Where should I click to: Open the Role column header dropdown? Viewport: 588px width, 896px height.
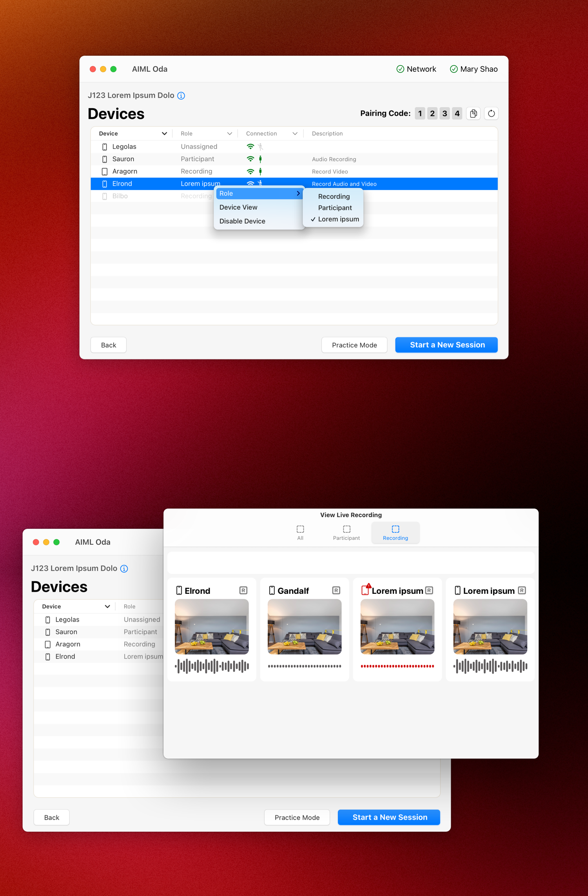point(229,134)
